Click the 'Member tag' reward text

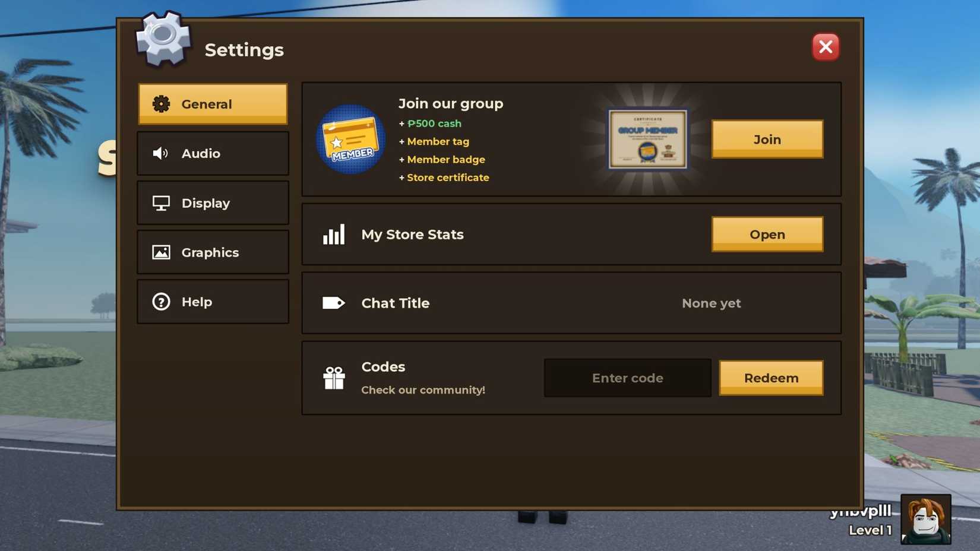click(438, 141)
